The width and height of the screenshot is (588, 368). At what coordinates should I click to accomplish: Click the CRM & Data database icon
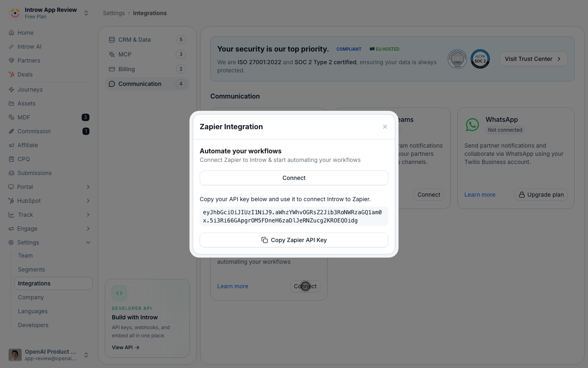112,40
